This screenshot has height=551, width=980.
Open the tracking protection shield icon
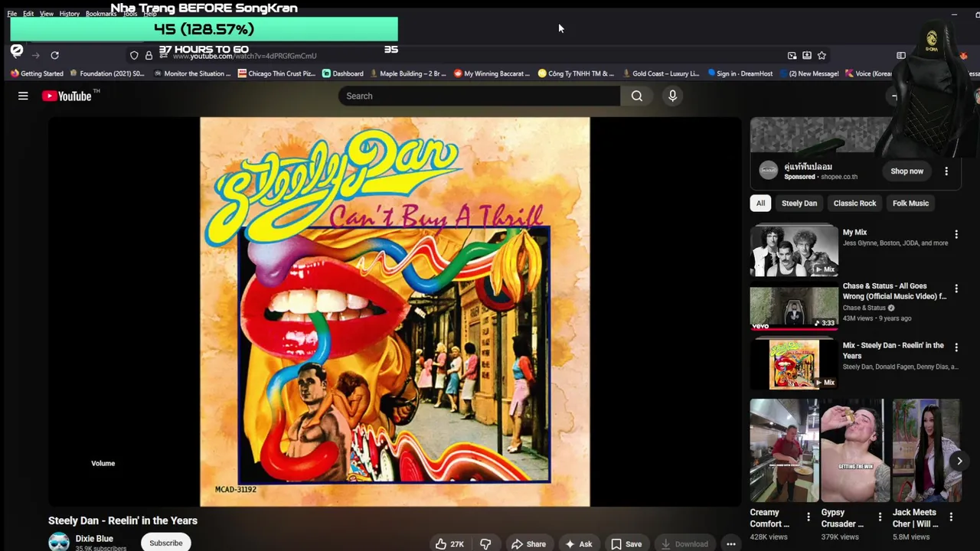point(134,55)
